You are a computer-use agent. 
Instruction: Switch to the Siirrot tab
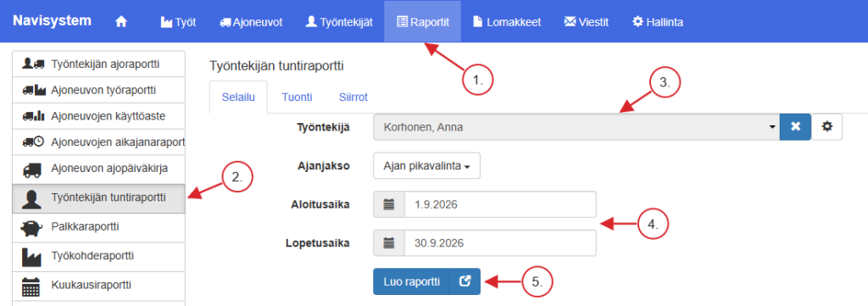coord(353,97)
